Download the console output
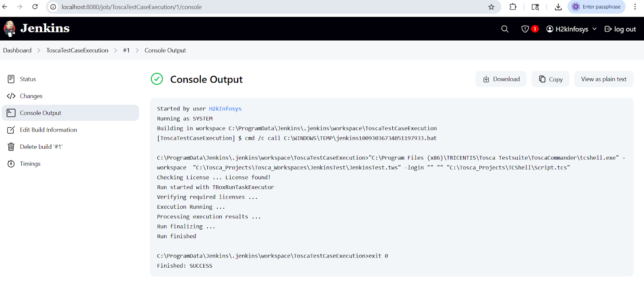Screen dimensions: 644x295 pyautogui.click(x=501, y=79)
